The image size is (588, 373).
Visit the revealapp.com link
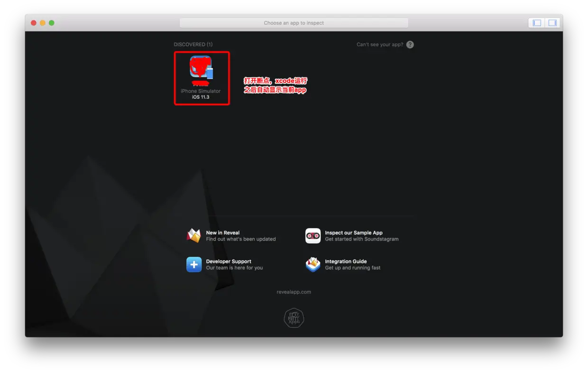[294, 292]
